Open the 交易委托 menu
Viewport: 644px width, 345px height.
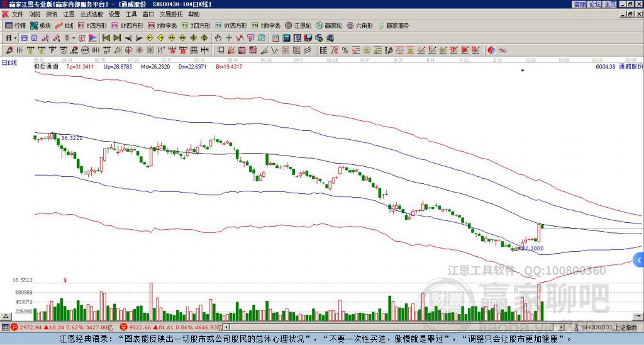point(171,14)
